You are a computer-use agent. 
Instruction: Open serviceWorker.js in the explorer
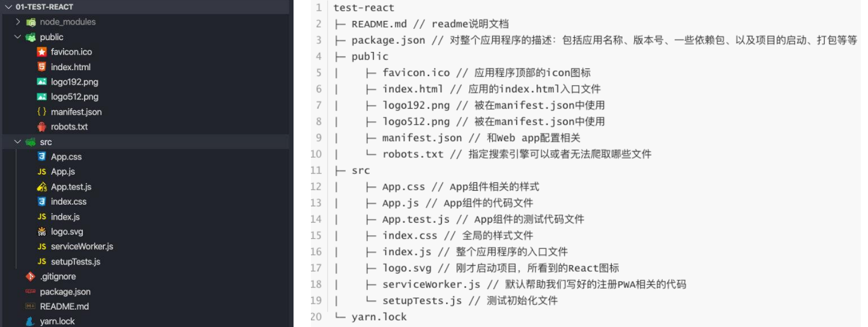[82, 247]
